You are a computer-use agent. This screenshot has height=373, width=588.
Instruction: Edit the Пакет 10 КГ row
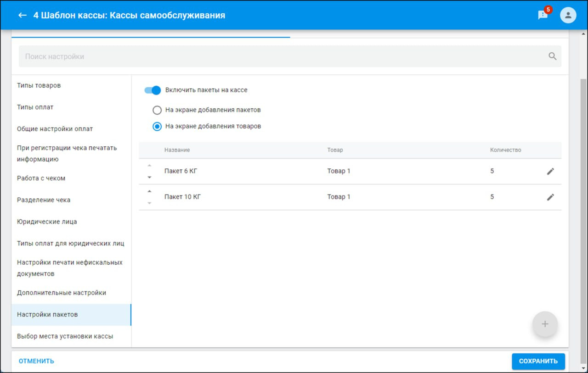coord(550,197)
